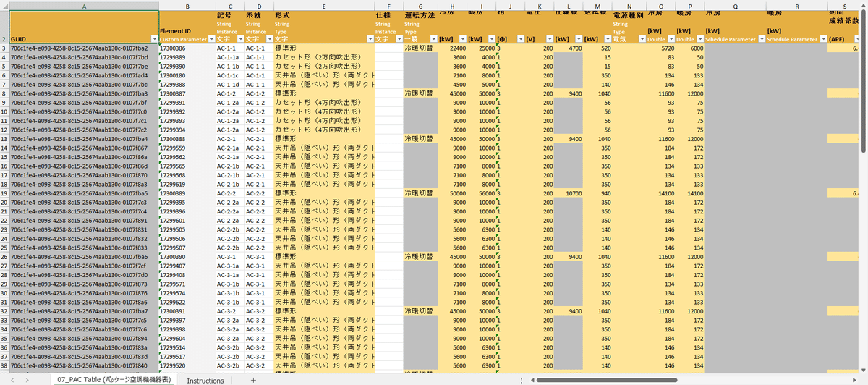The image size is (868, 385).
Task: Select row 3 header
Action: [5, 48]
